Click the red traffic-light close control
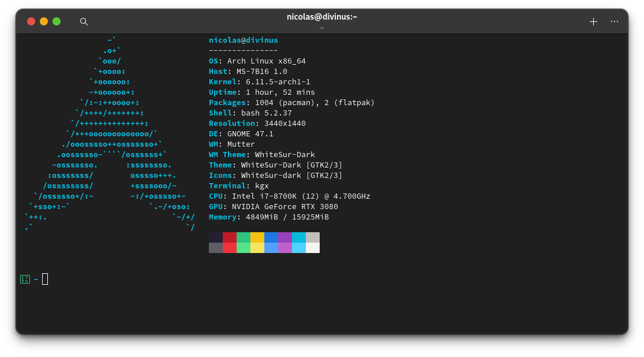 [x=31, y=20]
